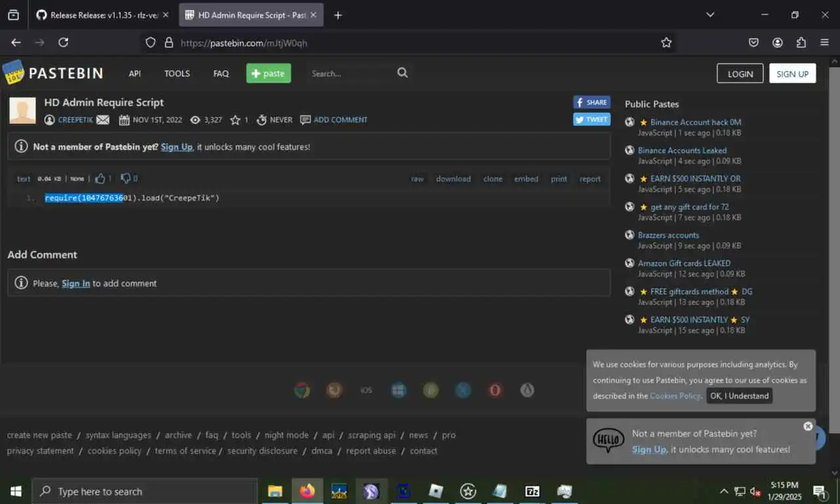840x504 pixels.
Task: Click the Windows taskbar search box
Action: point(144,491)
